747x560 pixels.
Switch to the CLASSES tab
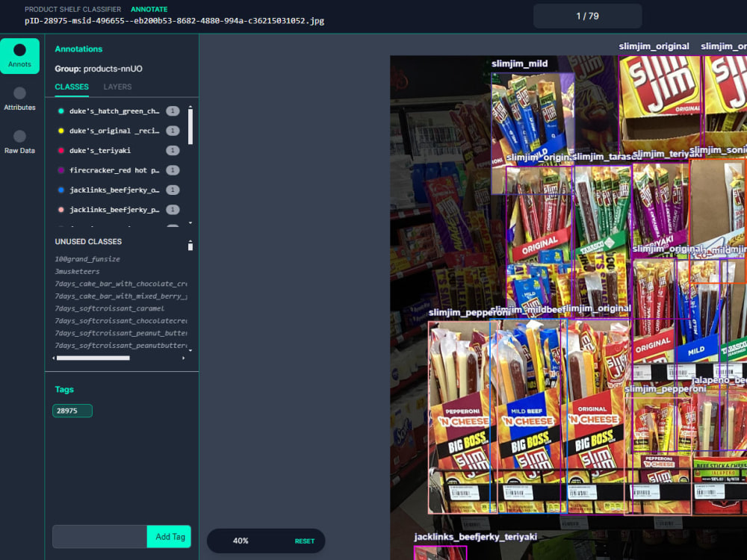[72, 87]
